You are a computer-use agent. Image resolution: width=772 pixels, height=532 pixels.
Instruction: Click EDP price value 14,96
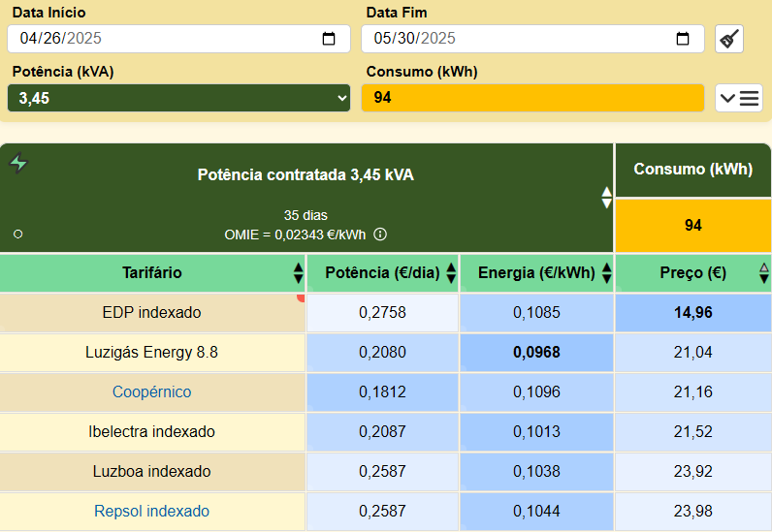pyautogui.click(x=692, y=312)
